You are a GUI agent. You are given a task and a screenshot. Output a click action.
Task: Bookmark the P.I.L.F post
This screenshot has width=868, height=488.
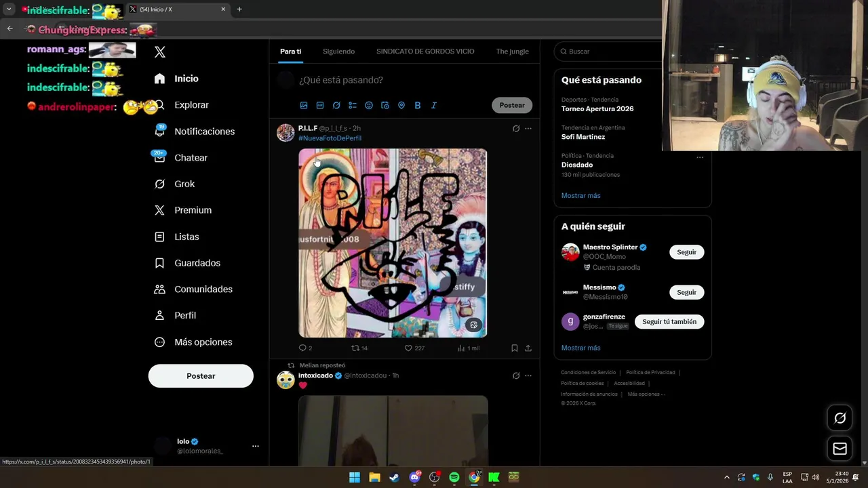click(x=515, y=348)
